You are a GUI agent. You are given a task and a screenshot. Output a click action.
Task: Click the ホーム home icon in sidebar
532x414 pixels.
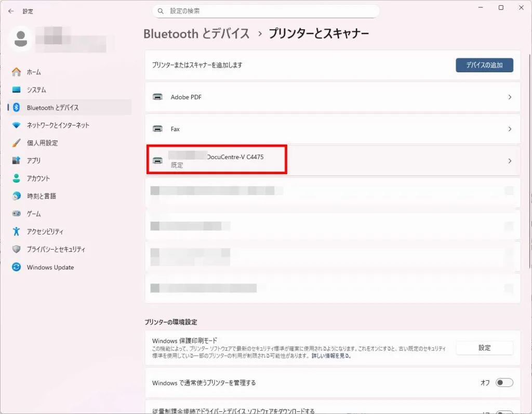17,72
